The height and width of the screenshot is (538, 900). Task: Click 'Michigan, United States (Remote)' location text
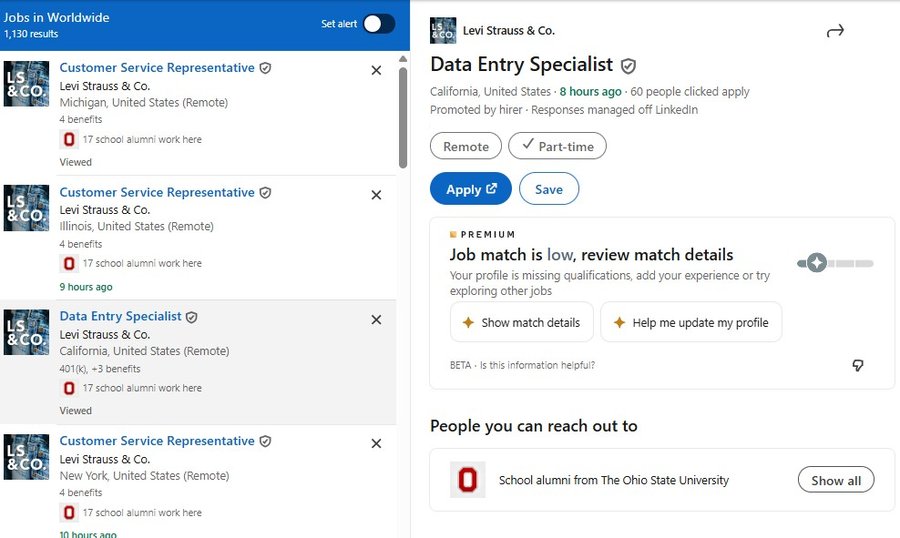[143, 102]
